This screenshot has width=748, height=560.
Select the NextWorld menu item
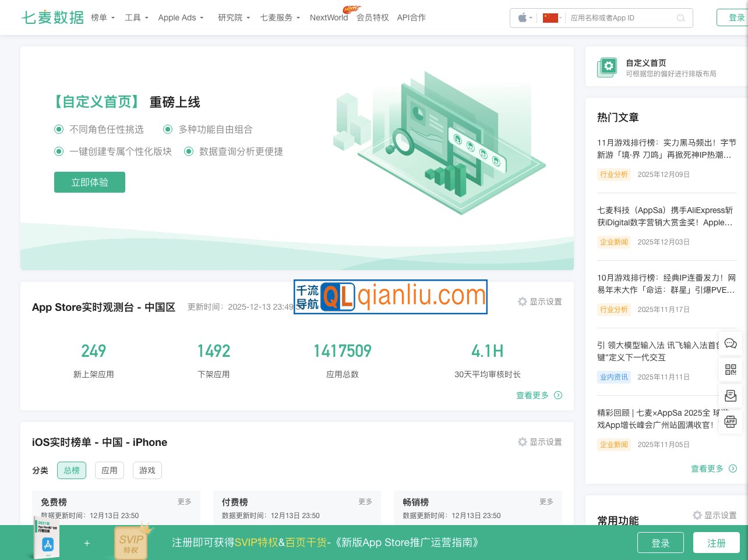tap(329, 17)
